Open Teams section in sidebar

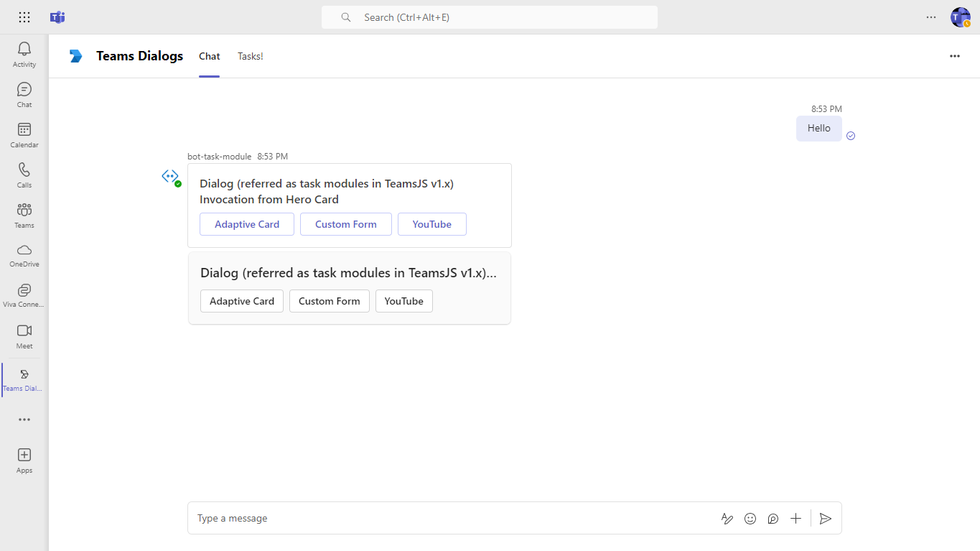pos(24,216)
